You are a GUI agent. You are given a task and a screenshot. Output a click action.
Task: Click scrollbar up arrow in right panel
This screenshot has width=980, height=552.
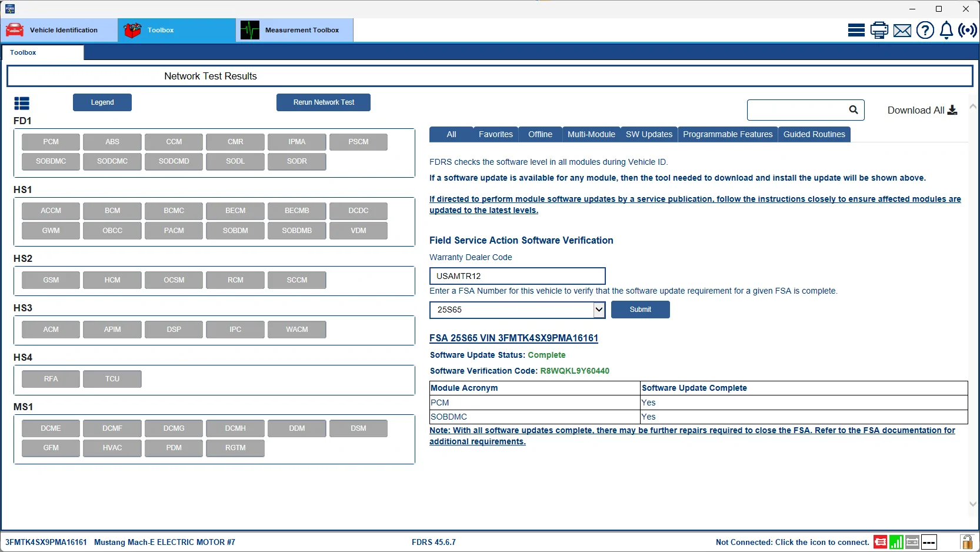click(973, 107)
